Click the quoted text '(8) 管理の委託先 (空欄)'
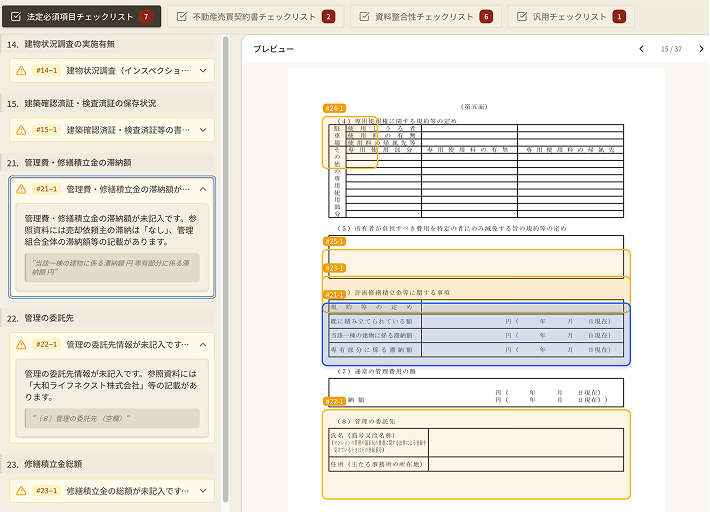The height and width of the screenshot is (512, 710). click(x=112, y=418)
